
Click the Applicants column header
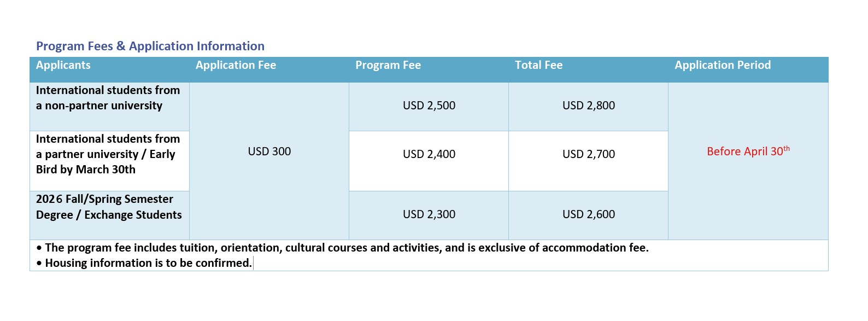click(63, 65)
